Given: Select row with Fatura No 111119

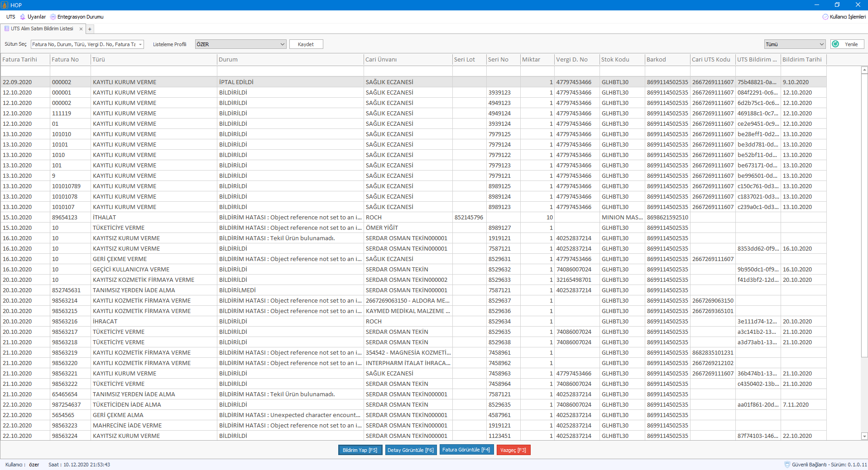Looking at the screenshot, I should pos(413,114).
